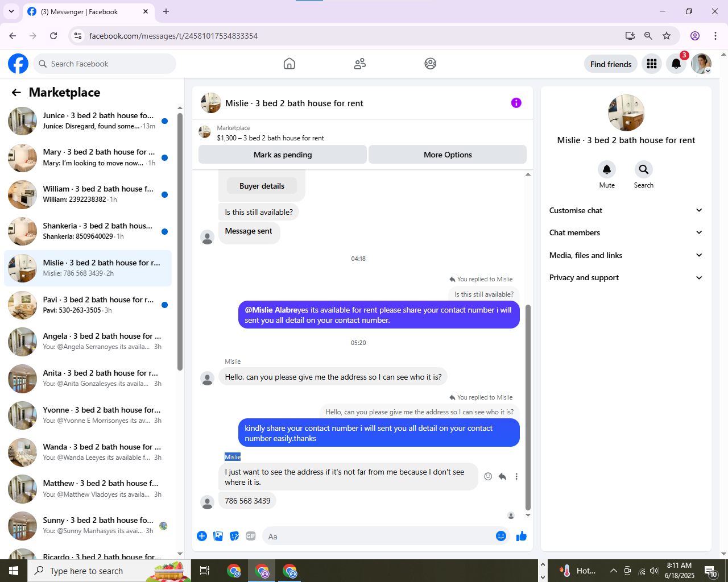This screenshot has height=582, width=728.
Task: Open the Friends icon in top navigation
Action: [359, 64]
